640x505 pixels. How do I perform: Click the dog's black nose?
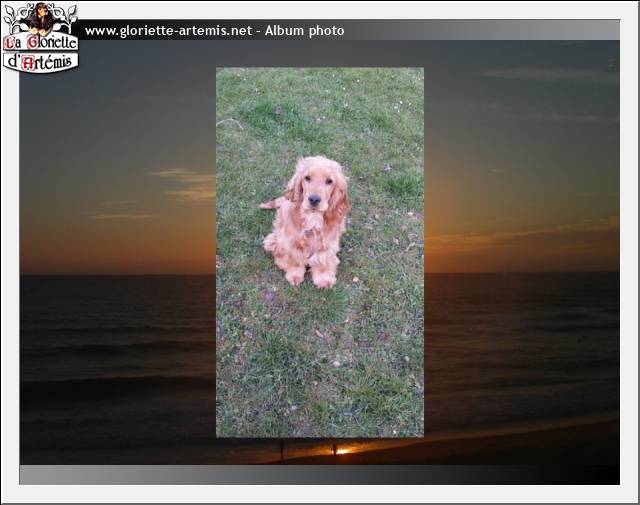[314, 200]
